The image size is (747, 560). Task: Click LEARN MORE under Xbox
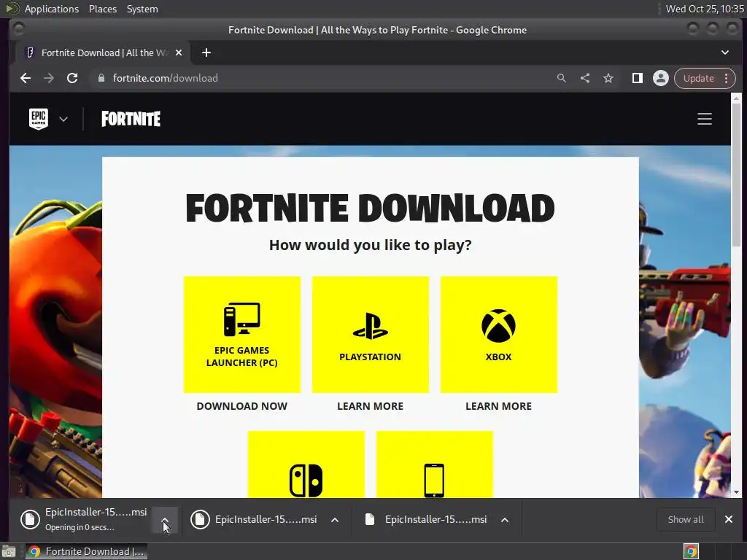[x=498, y=406]
